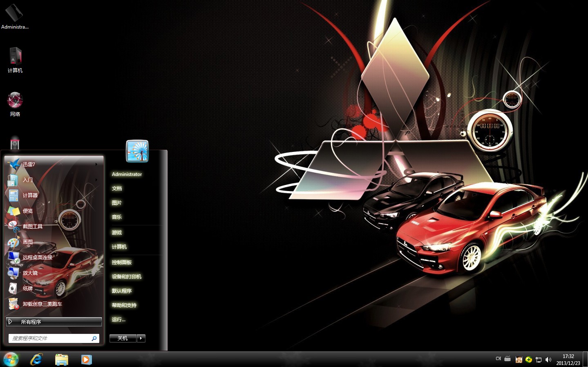Viewport: 588px width, 367px height.
Task: Open 帮助和支持 help and support
Action: click(x=124, y=305)
